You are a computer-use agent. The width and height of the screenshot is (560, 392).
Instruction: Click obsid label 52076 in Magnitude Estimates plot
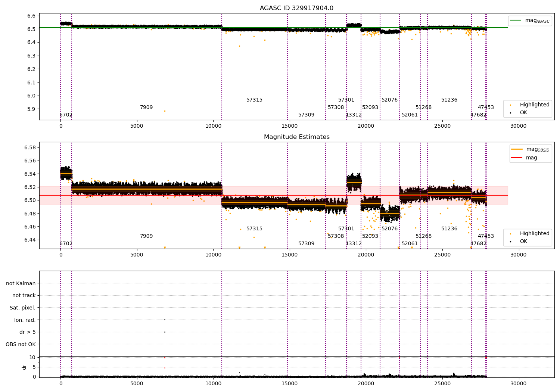pyautogui.click(x=389, y=229)
